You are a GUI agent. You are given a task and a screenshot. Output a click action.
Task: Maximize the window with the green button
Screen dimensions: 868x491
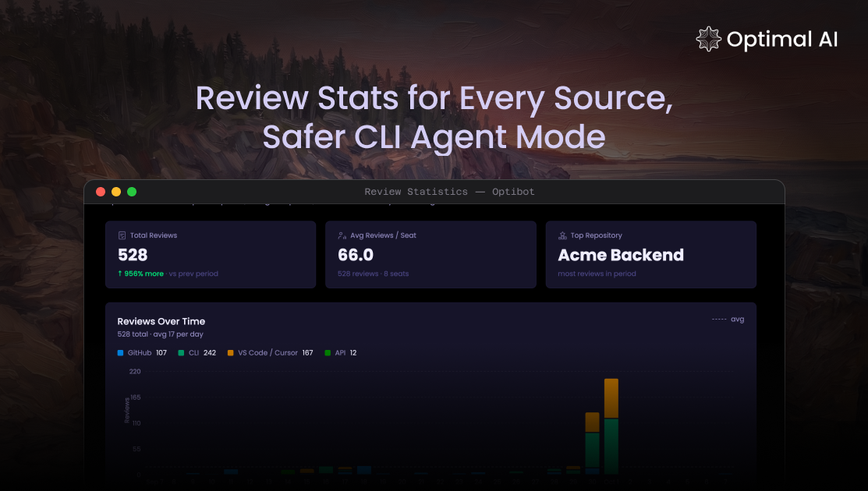(x=132, y=192)
